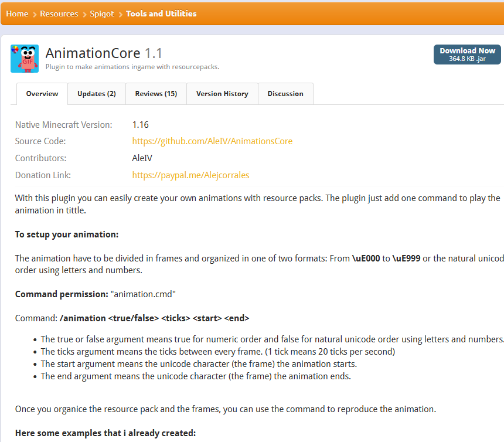
Task: Click the "Command permission:" text
Action: tap(62, 294)
